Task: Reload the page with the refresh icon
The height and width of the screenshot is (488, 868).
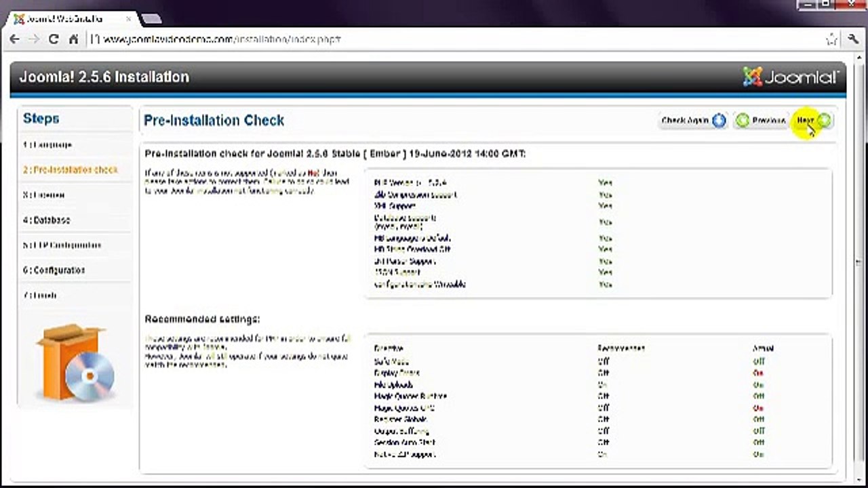Action: click(54, 39)
